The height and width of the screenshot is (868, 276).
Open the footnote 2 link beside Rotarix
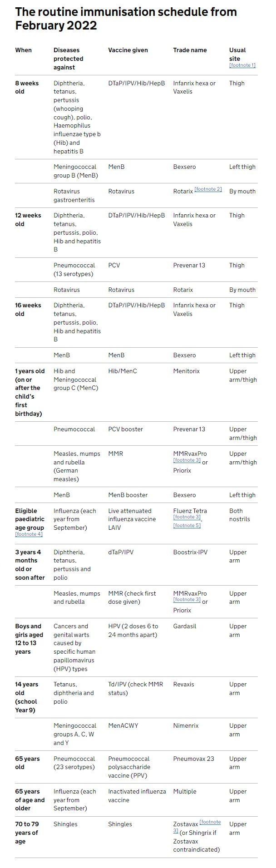click(x=208, y=189)
